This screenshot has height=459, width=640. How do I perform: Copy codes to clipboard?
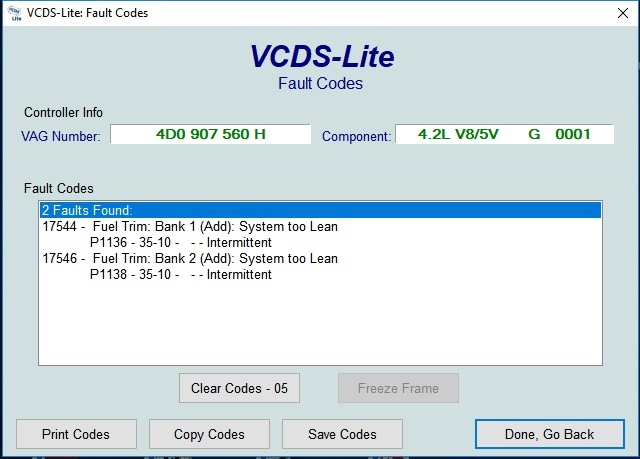(209, 434)
